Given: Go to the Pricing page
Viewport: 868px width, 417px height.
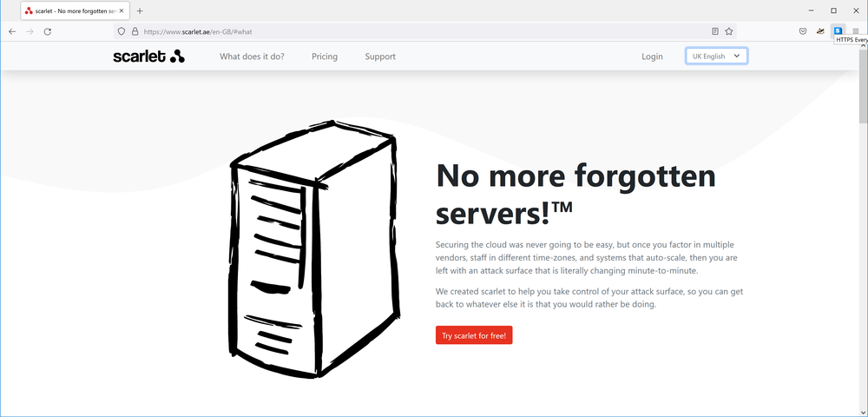Looking at the screenshot, I should [325, 56].
